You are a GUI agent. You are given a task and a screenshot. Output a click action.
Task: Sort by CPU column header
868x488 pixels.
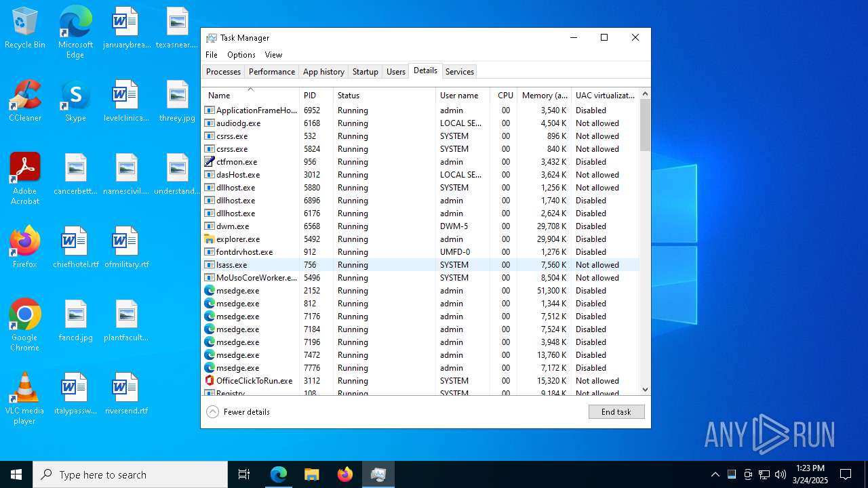point(503,96)
